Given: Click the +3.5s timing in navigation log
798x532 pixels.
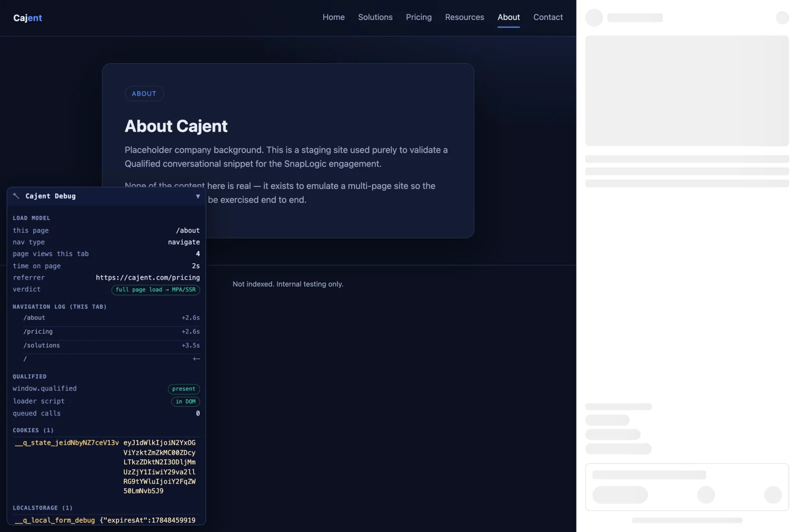Looking at the screenshot, I should (x=191, y=346).
